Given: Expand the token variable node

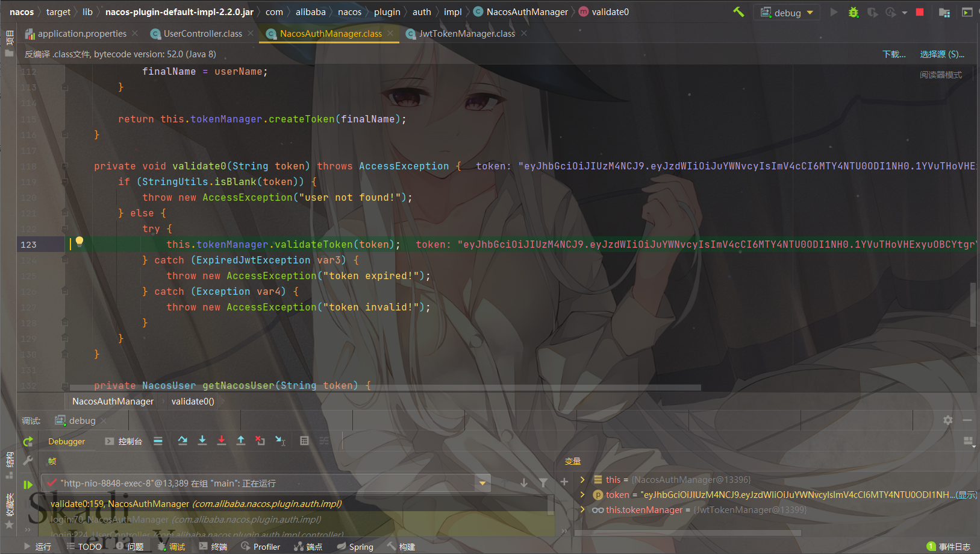Looking at the screenshot, I should point(582,494).
